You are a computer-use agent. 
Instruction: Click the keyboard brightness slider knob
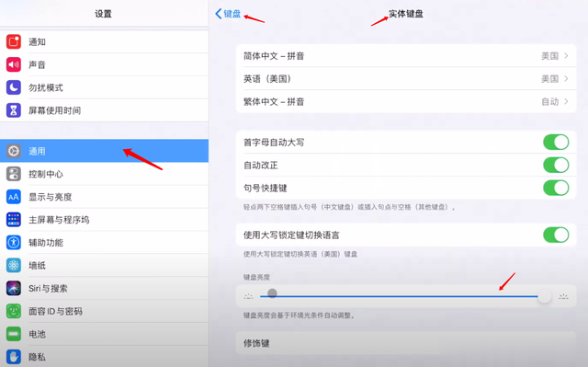(x=544, y=296)
